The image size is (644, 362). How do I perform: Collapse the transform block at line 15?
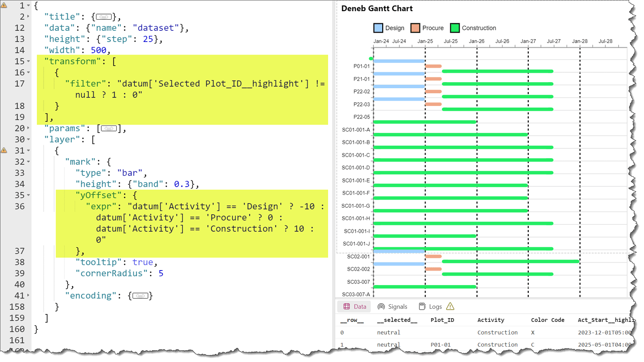pos(27,61)
